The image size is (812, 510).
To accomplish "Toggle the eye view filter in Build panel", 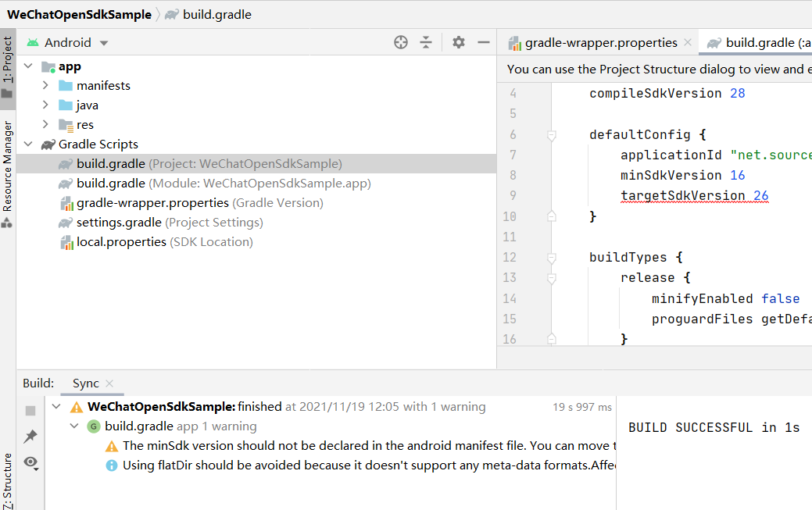I will pyautogui.click(x=30, y=462).
